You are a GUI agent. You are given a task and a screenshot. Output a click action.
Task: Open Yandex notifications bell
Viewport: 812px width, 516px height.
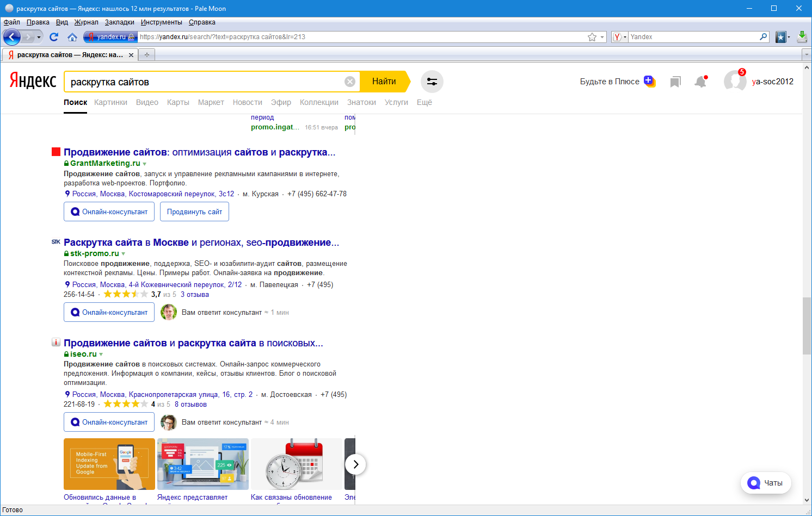coord(700,82)
